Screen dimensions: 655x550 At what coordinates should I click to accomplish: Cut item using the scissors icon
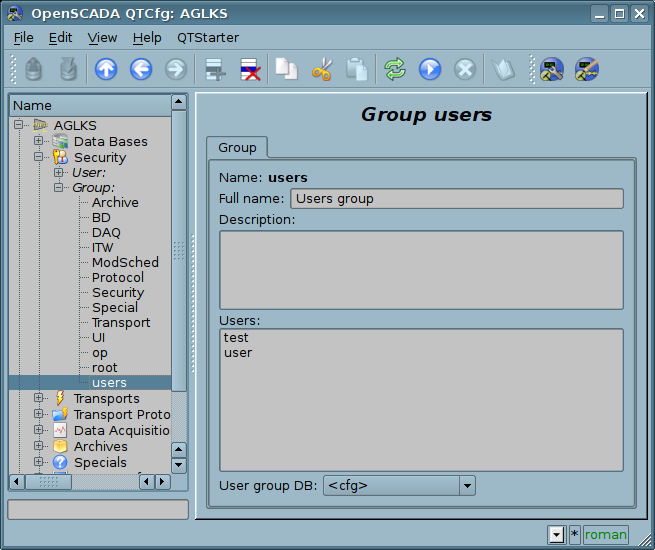(322, 69)
